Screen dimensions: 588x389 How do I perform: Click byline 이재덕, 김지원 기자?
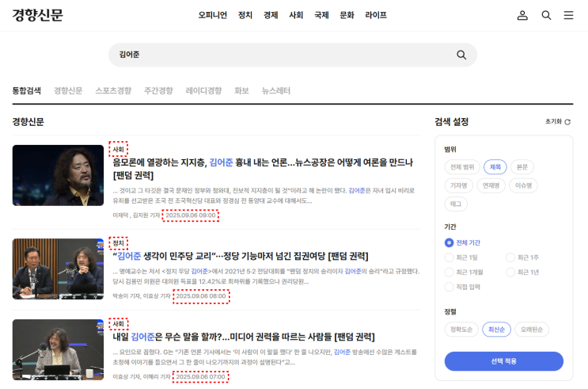(136, 215)
